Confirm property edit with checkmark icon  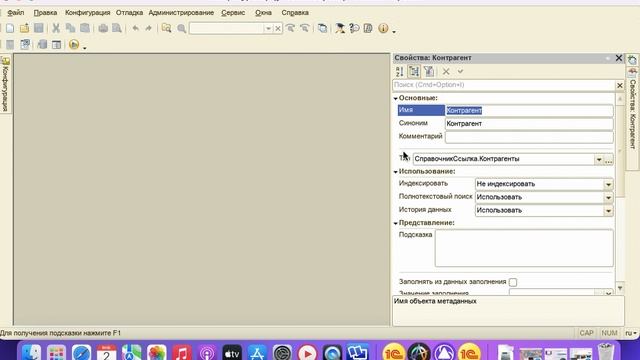pyautogui.click(x=460, y=71)
